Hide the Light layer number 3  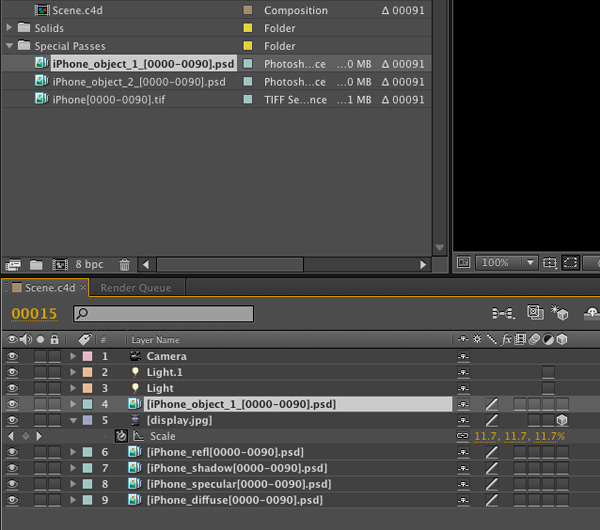click(12, 388)
